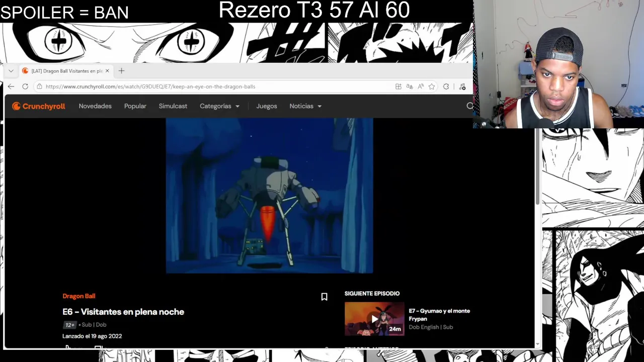Go back to the previous page
The width and height of the screenshot is (644, 362).
point(11,86)
